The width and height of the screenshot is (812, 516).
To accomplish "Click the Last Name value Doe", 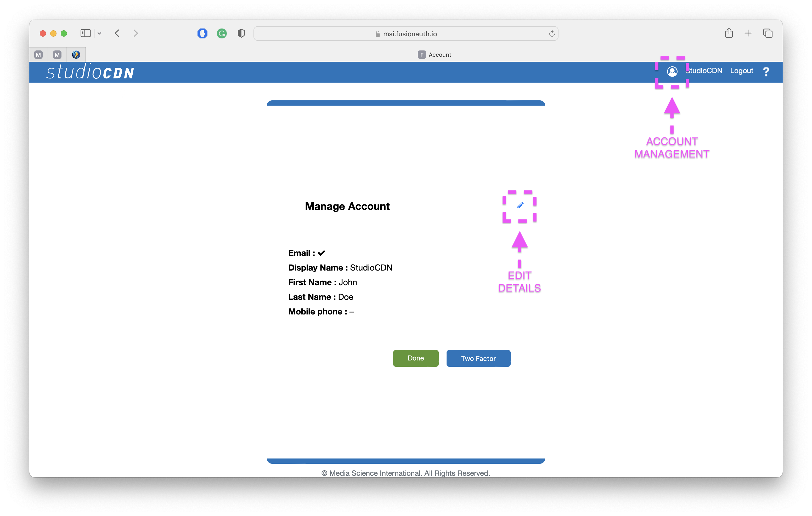I will pyautogui.click(x=346, y=297).
